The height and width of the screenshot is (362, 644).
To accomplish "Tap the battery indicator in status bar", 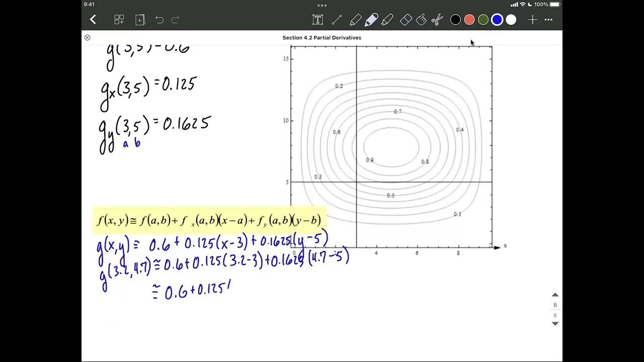I will point(555,5).
